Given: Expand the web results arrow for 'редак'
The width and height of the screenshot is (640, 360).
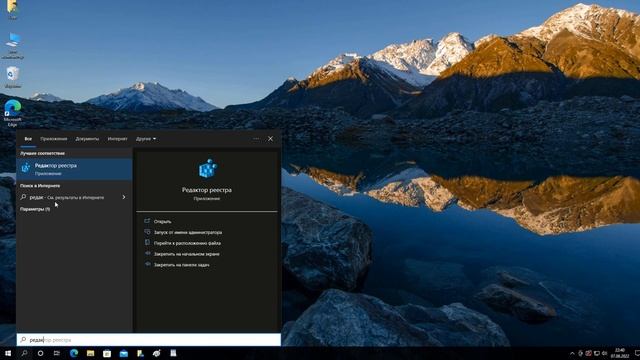Looking at the screenshot, I should tap(124, 197).
